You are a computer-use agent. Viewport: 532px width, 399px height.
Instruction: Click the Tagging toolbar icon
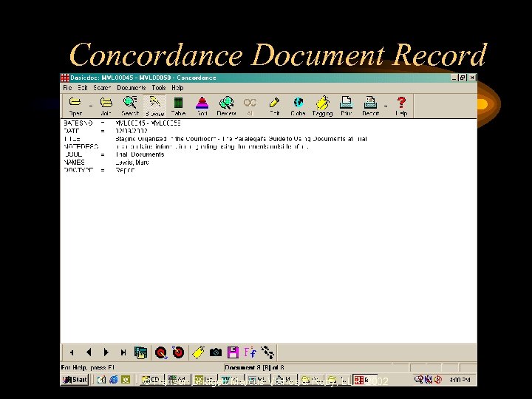click(x=322, y=106)
